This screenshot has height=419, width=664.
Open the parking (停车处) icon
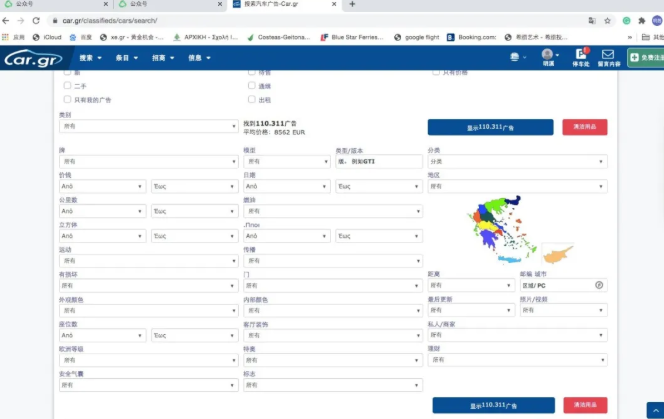click(580, 55)
